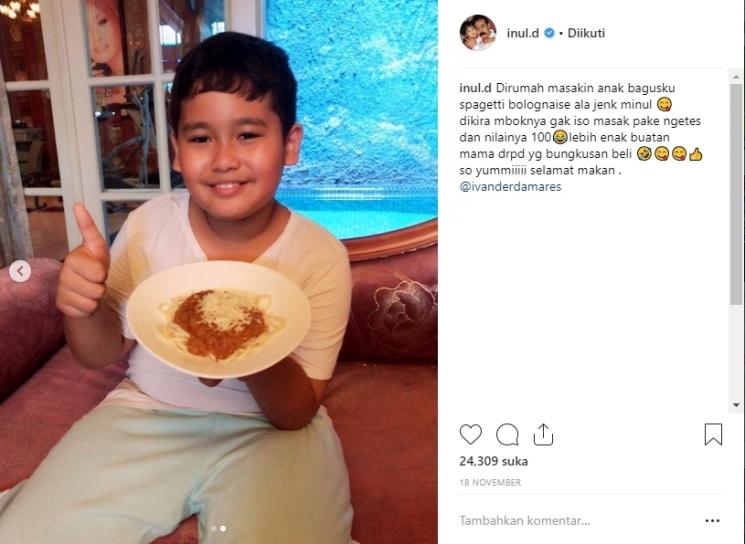Open inul.d username in header

click(522, 33)
